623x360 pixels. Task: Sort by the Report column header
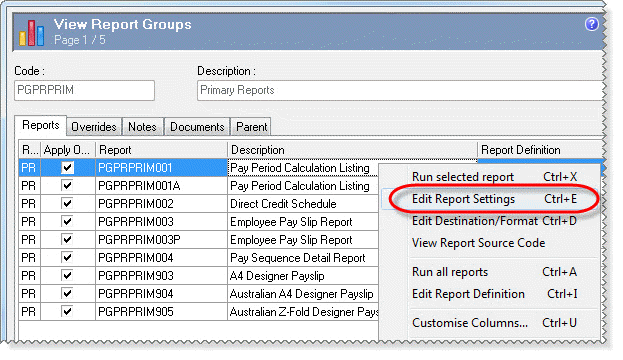[x=161, y=150]
